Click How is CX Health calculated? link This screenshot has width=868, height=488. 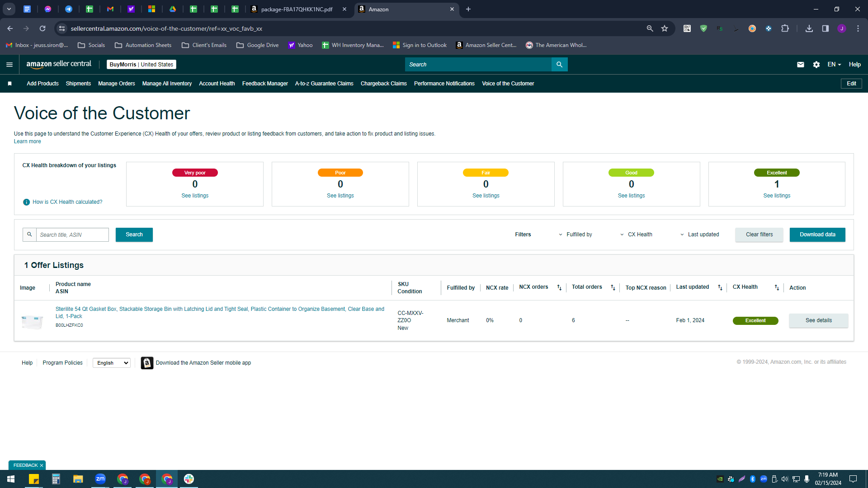(67, 202)
